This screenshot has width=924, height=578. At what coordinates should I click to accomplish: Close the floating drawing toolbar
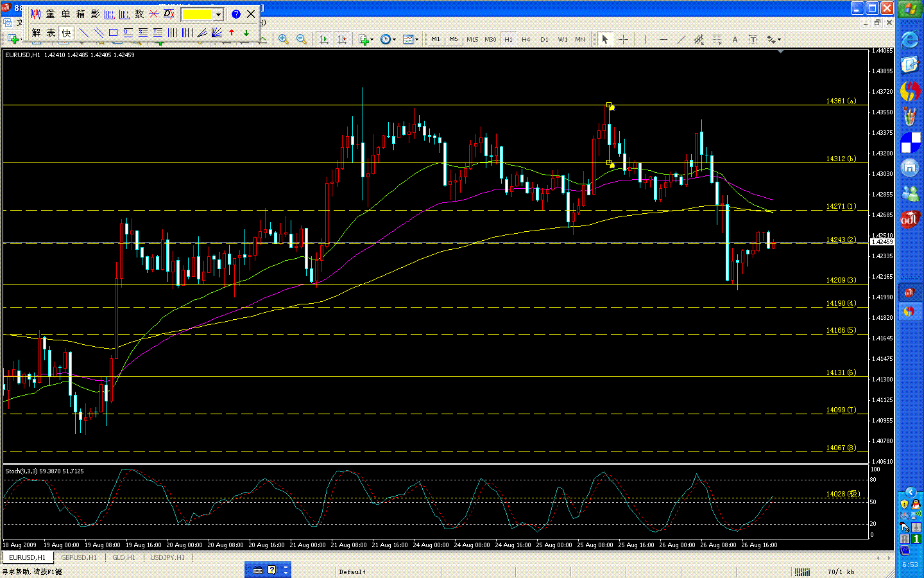tap(251, 14)
